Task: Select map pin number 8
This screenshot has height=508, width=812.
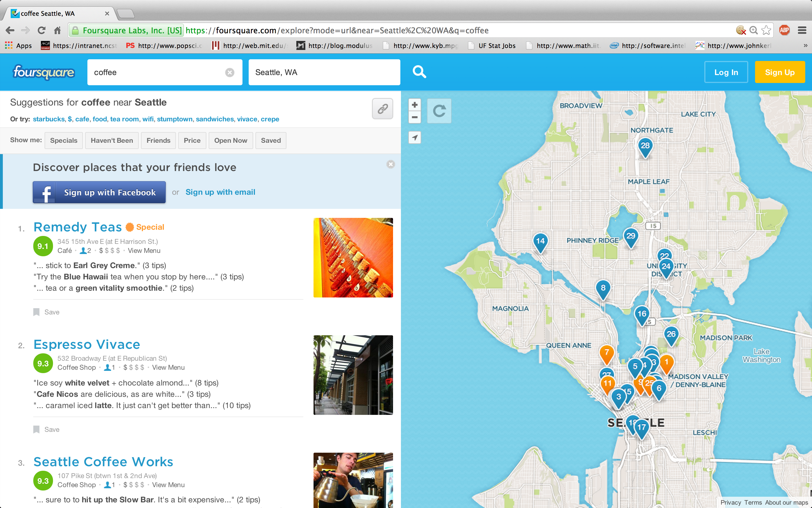Action: (603, 289)
